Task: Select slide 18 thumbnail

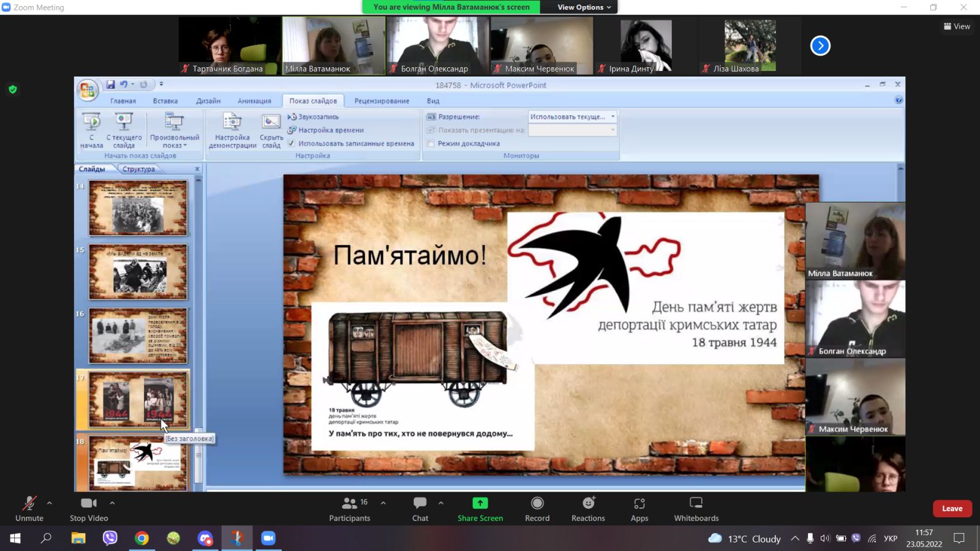Action: (138, 463)
